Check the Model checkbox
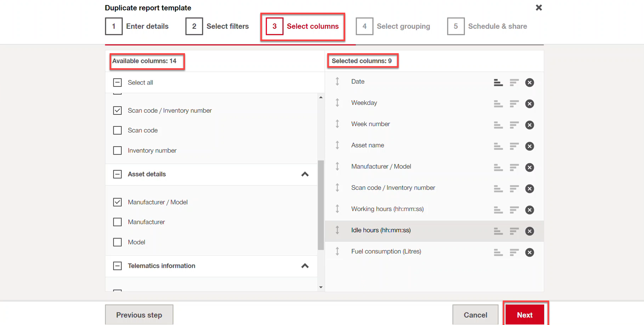This screenshot has height=325, width=644. click(117, 242)
